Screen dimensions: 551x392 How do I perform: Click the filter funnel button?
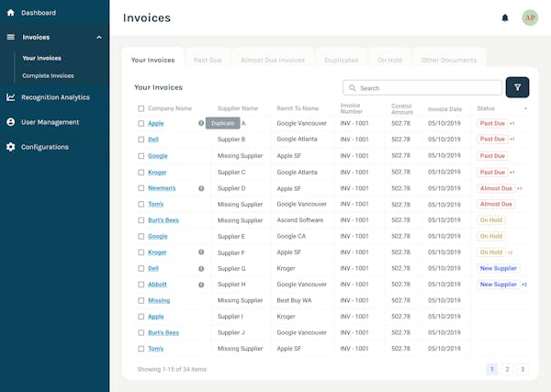(x=517, y=87)
